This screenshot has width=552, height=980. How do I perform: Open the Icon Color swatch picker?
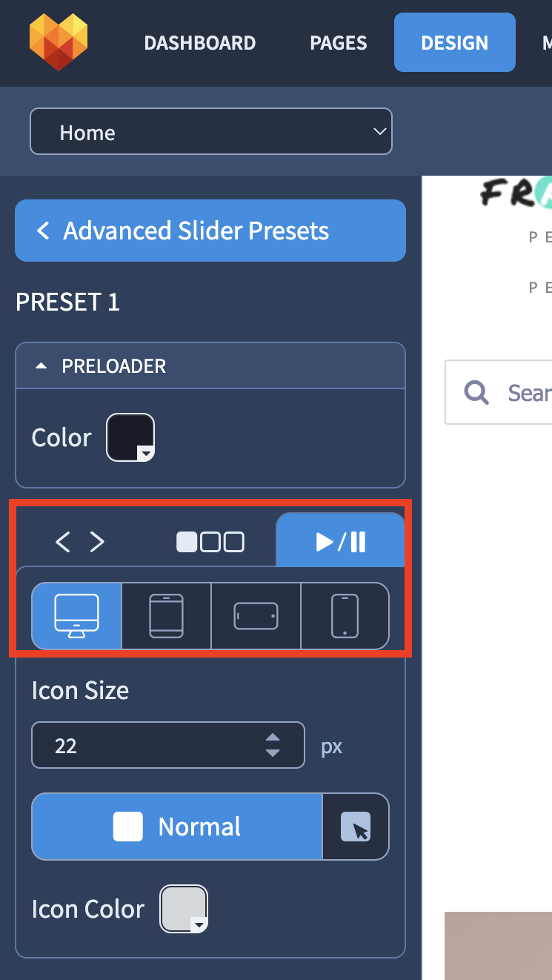(x=184, y=909)
